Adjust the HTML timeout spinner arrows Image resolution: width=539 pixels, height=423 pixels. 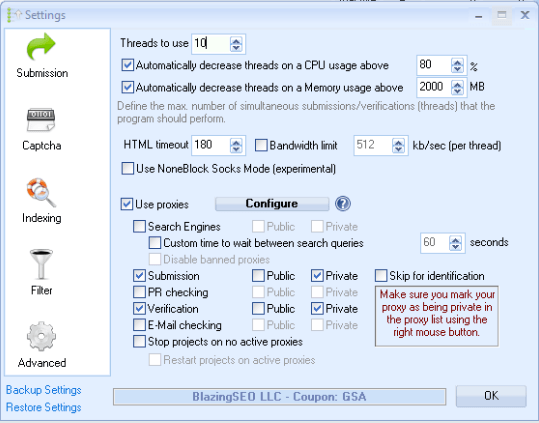coord(236,145)
